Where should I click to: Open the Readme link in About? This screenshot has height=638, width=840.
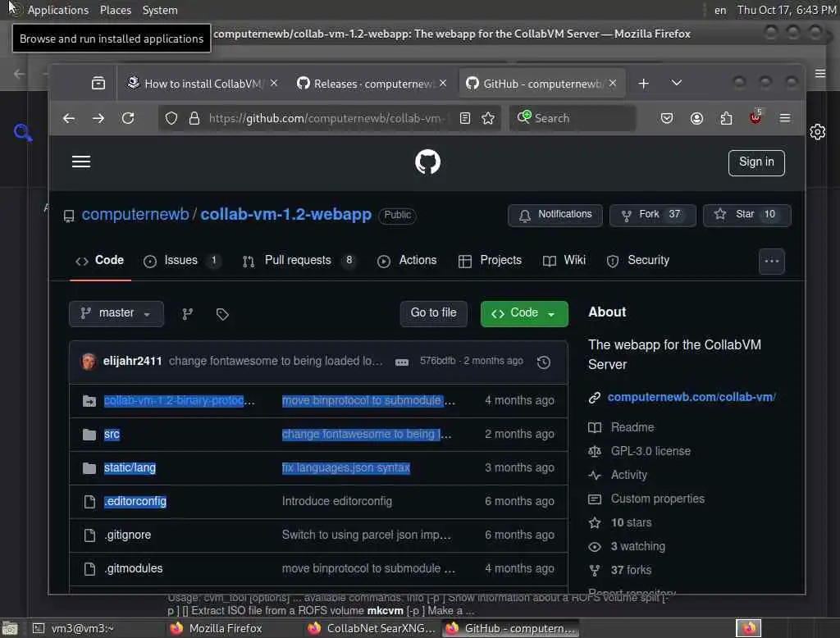coord(632,427)
